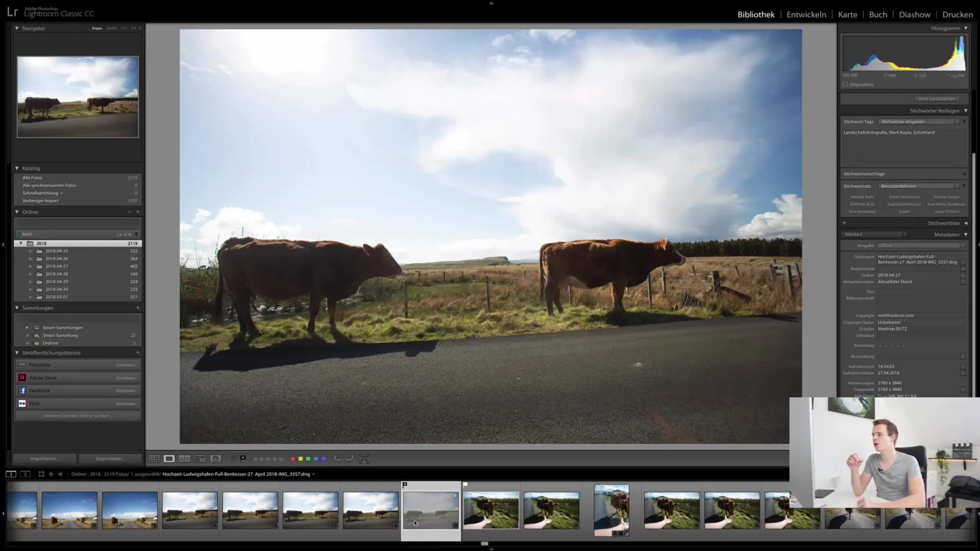The image size is (980, 551).
Task: Click Ordner search field
Action: (x=78, y=222)
